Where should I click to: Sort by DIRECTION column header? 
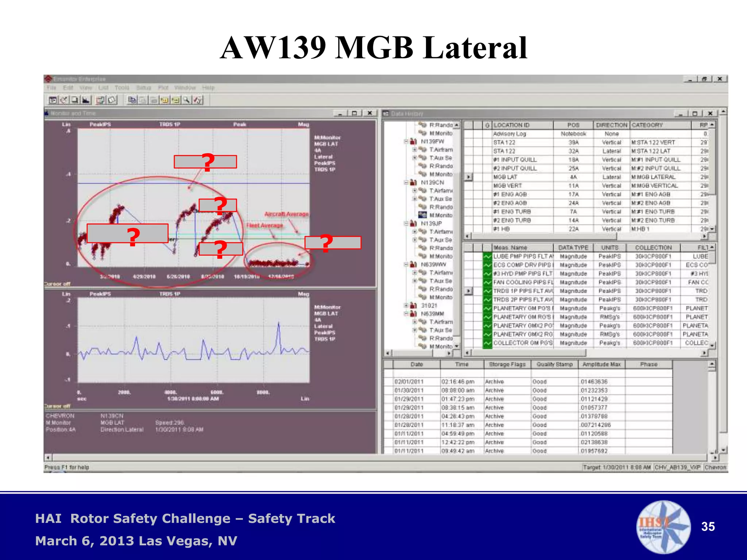[x=612, y=125]
